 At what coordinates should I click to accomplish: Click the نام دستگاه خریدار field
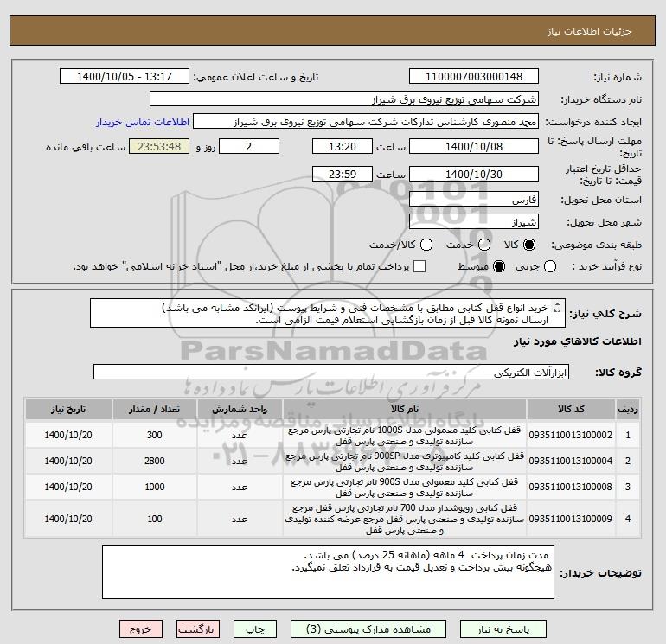(344, 99)
